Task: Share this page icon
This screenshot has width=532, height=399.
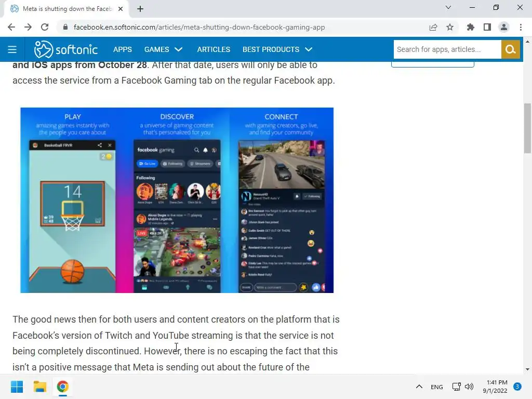Action: [x=433, y=27]
